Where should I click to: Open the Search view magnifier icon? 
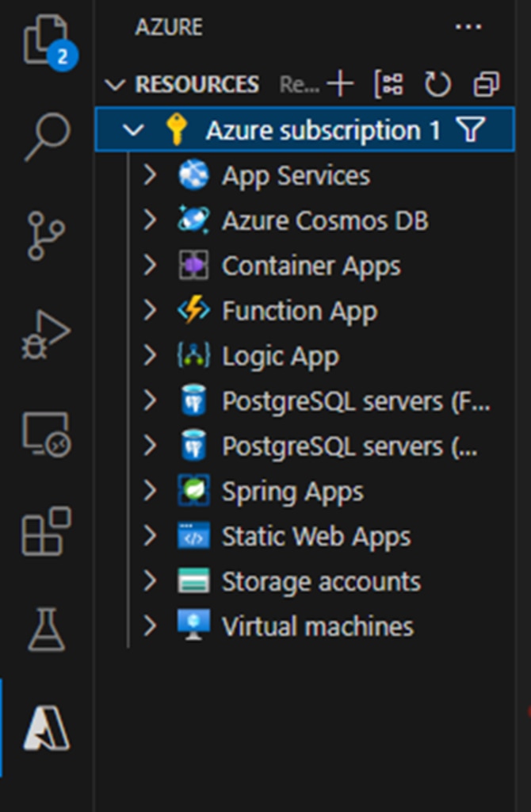(x=47, y=136)
